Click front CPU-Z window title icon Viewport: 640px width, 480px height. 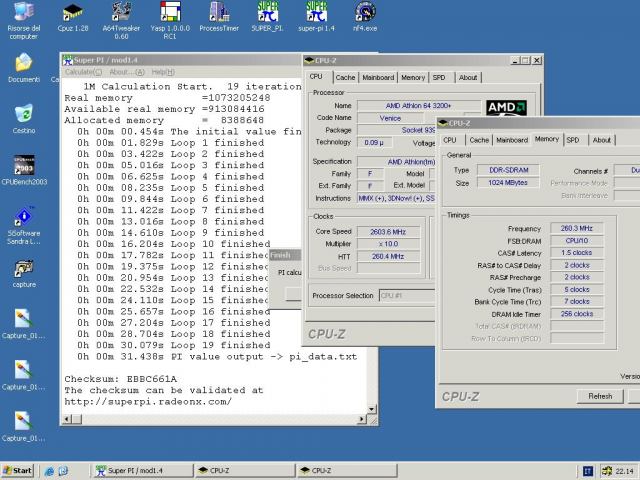coord(443,123)
